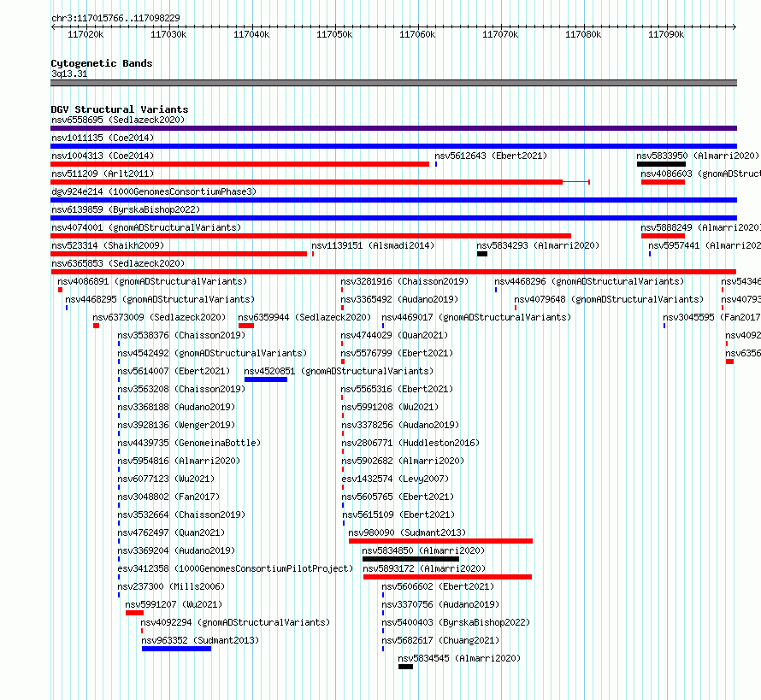Select the red nsv6359944 variant bar
Screen dimensions: 761x700
pos(246,326)
